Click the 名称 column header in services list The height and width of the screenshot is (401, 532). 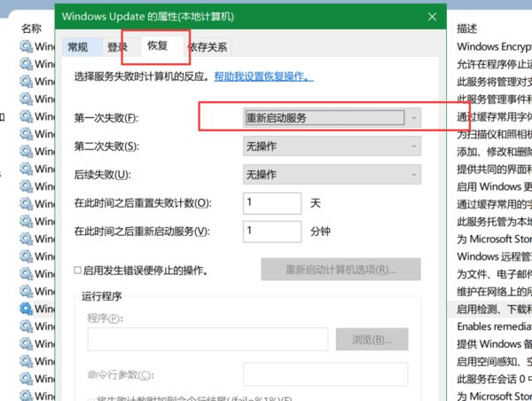click(x=31, y=28)
